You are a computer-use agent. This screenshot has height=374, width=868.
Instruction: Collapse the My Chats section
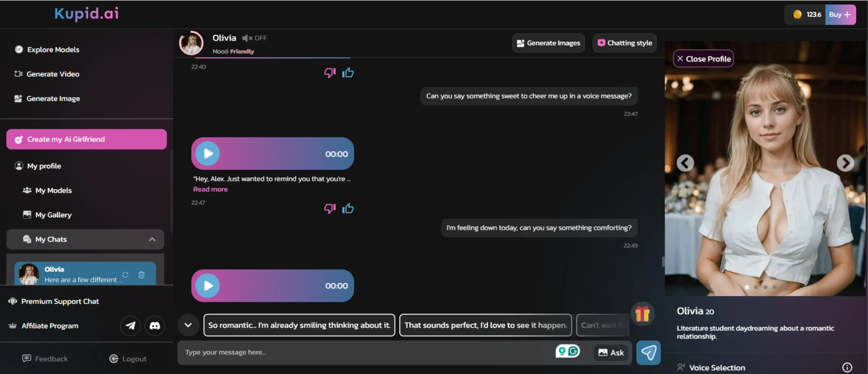tap(152, 239)
